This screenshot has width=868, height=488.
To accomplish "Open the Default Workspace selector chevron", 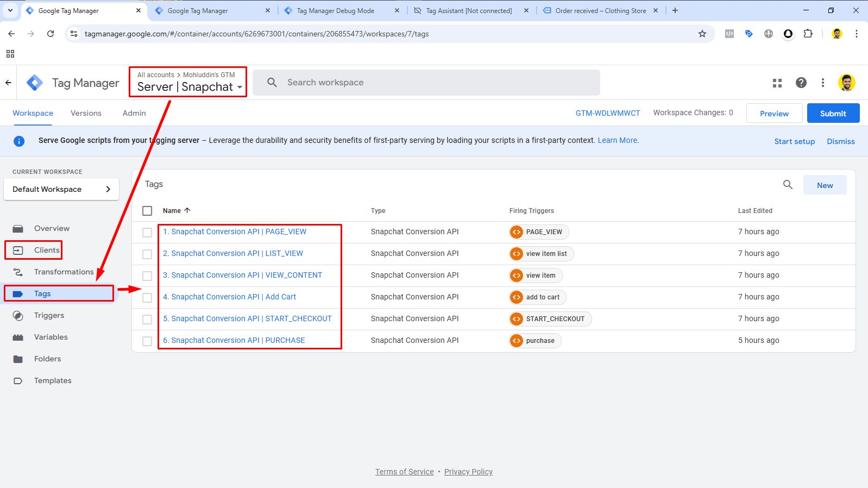I will click(x=108, y=189).
